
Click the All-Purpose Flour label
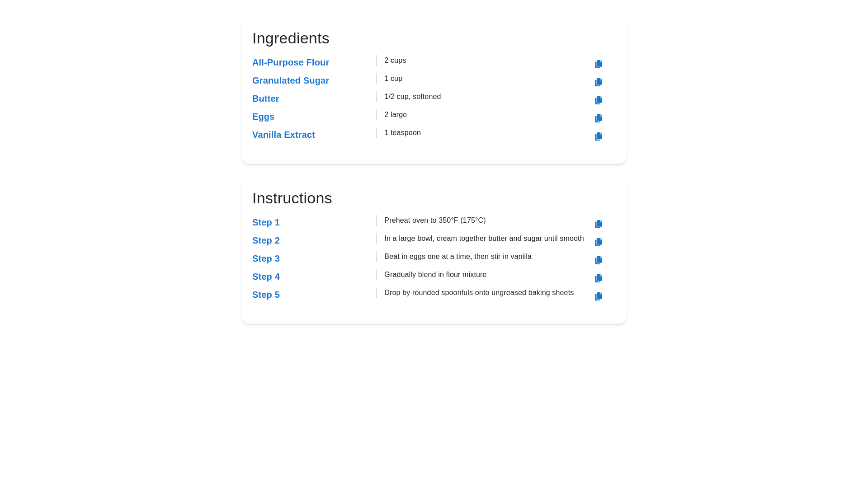point(290,62)
